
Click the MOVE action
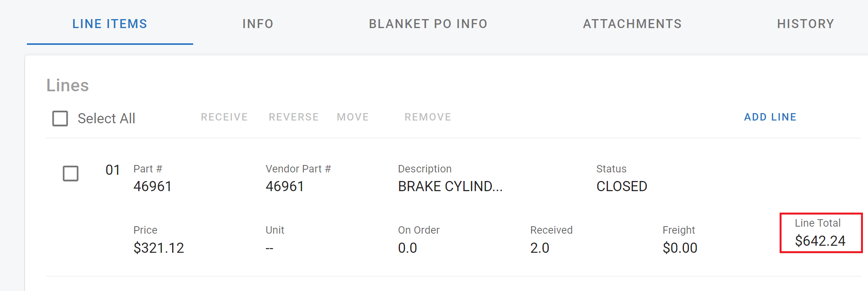pos(353,117)
